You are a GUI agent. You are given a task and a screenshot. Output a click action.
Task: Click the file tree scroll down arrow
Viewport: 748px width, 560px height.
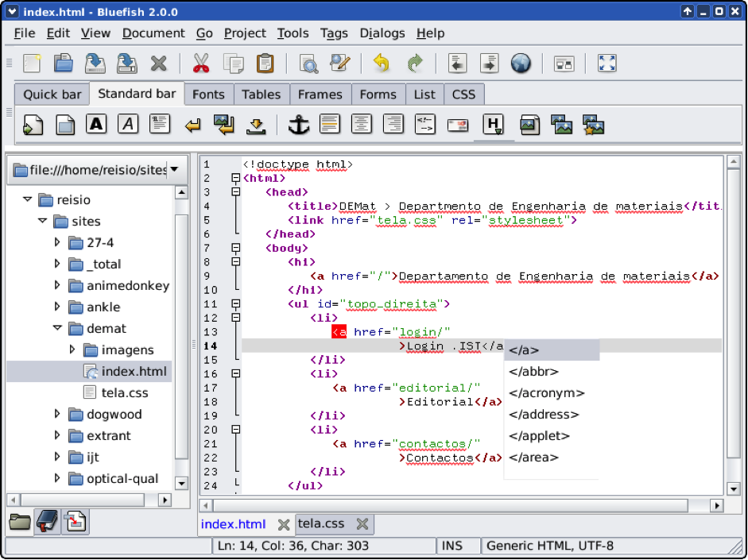click(181, 483)
